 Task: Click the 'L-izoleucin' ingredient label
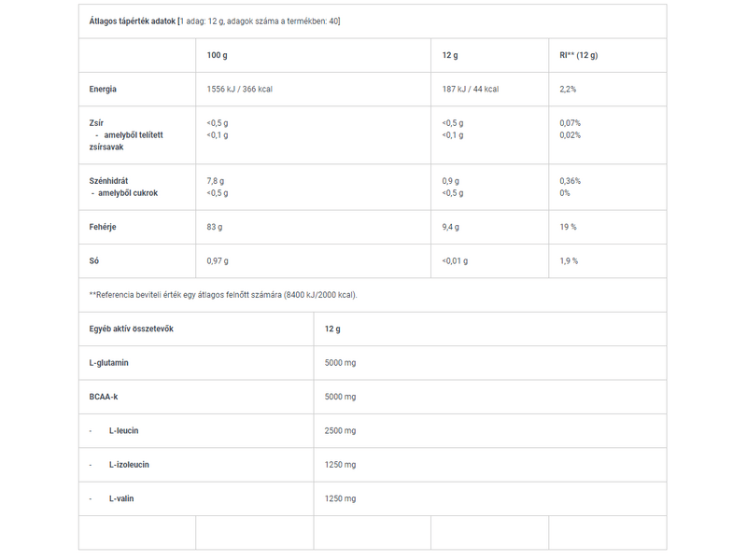[129, 465]
